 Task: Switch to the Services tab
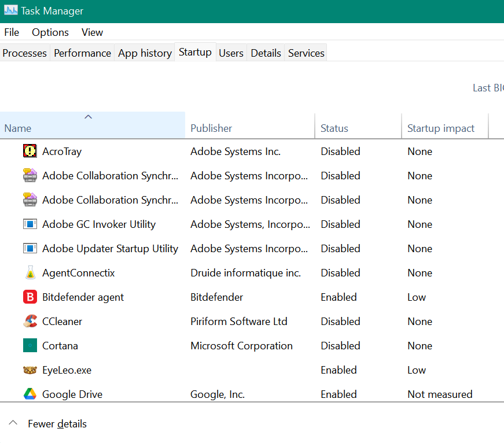coord(306,53)
